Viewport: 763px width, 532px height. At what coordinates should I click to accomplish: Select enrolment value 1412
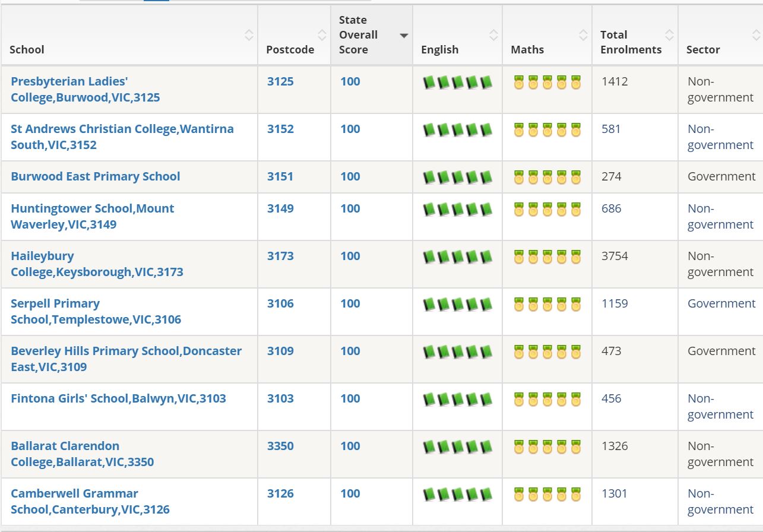coord(615,81)
